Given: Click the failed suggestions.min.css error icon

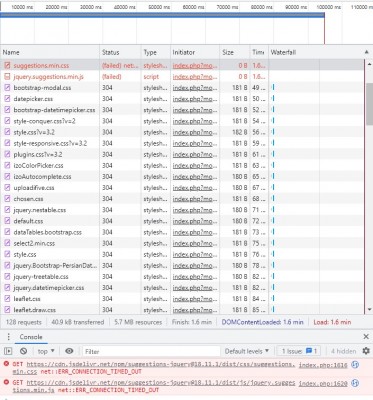Looking at the screenshot, I should click(7, 65).
